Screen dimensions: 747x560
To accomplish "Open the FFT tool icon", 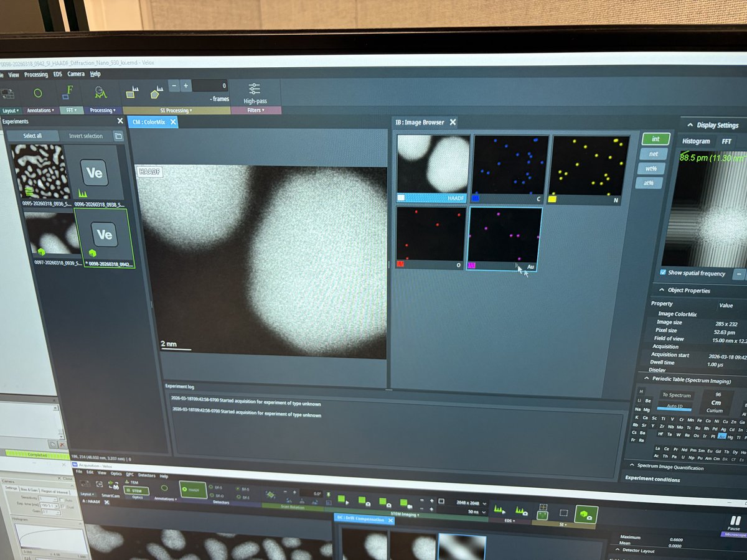I will pyautogui.click(x=68, y=93).
